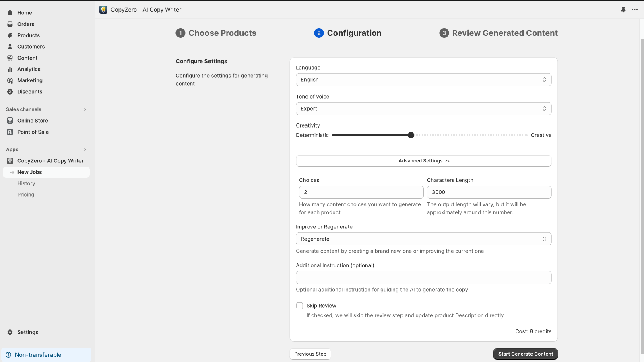Change the Tone of voice selection

[x=423, y=108]
